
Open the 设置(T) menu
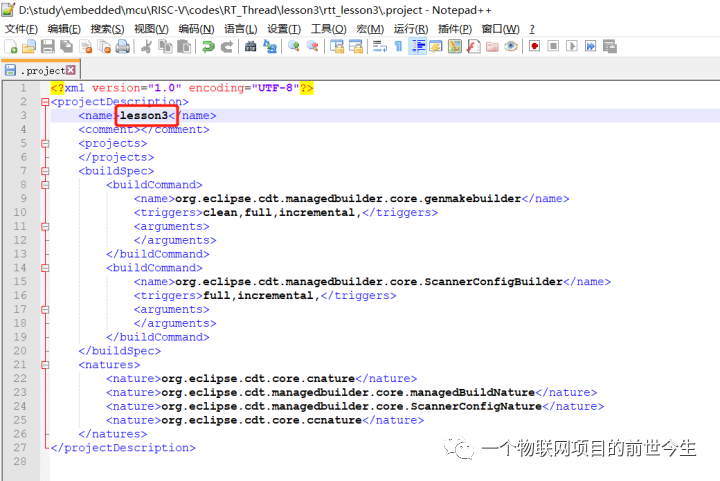pyautogui.click(x=284, y=29)
